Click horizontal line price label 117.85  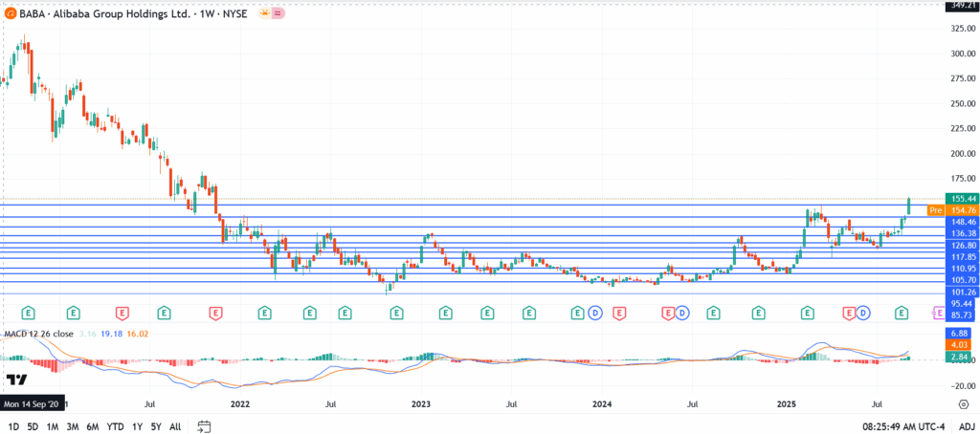tap(961, 256)
